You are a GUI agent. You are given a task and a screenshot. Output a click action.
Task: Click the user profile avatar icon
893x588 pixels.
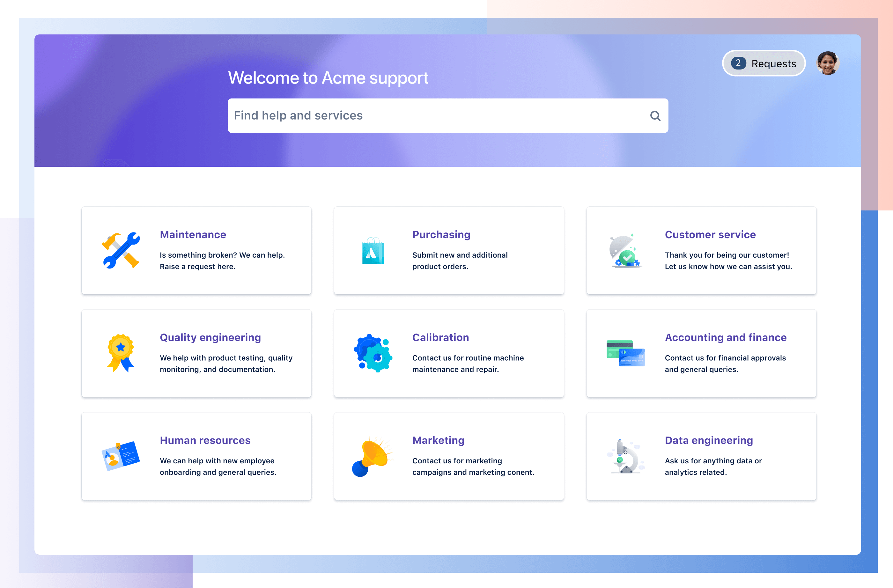827,63
